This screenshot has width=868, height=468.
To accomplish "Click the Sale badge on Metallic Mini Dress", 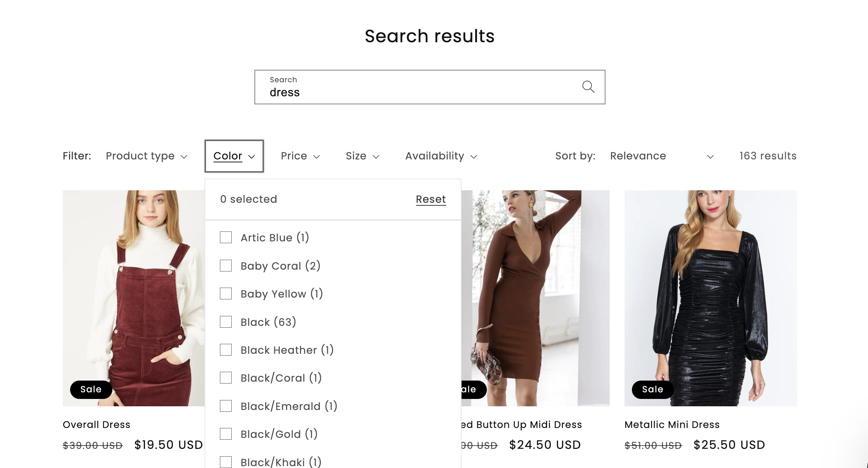I will (652, 389).
